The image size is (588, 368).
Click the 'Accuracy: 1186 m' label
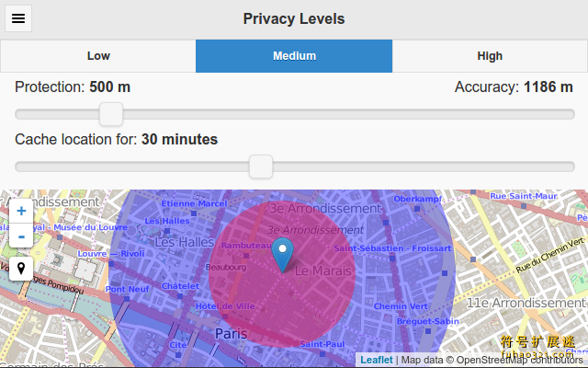(x=514, y=87)
